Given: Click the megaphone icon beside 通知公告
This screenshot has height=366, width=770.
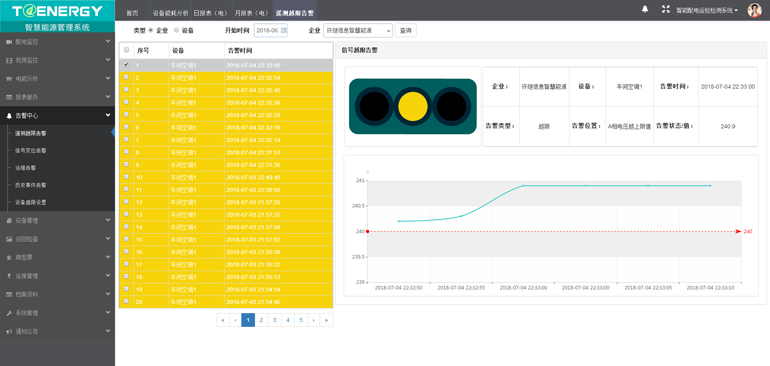Looking at the screenshot, I should pos(9,331).
